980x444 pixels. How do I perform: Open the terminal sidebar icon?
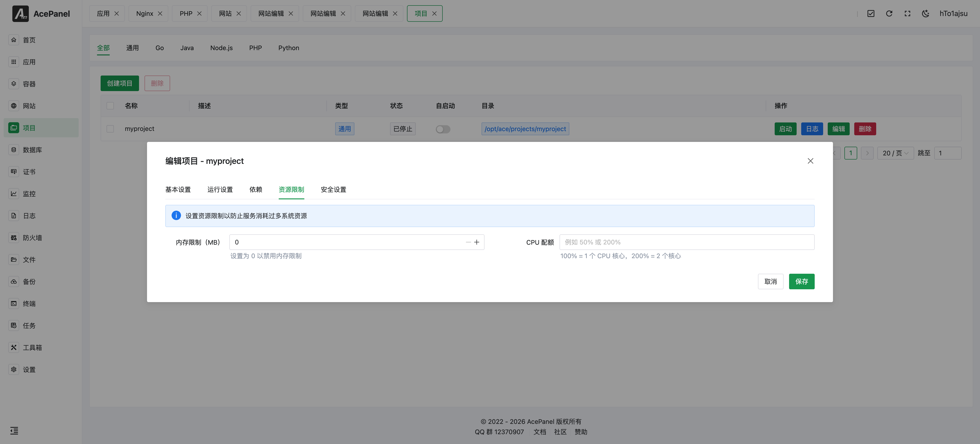click(x=14, y=303)
